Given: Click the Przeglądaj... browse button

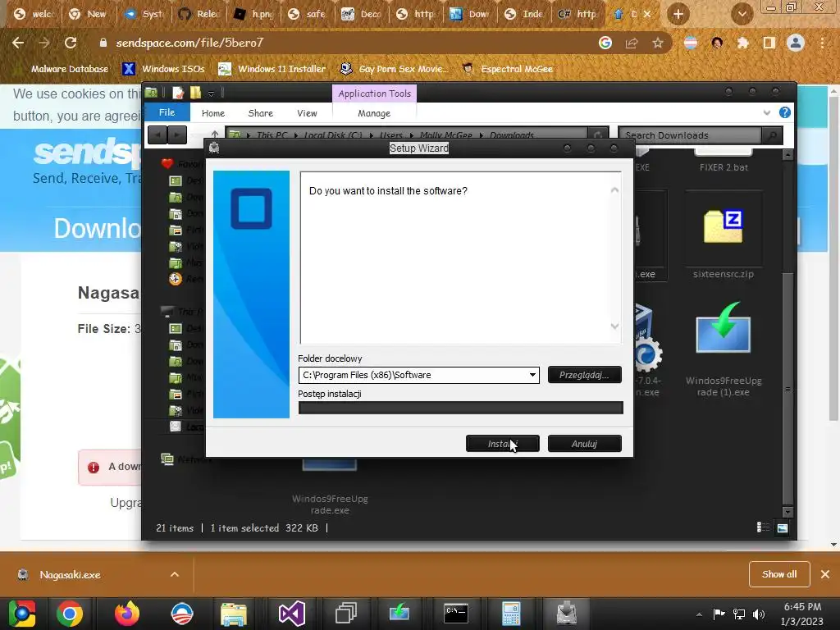Looking at the screenshot, I should 584,374.
